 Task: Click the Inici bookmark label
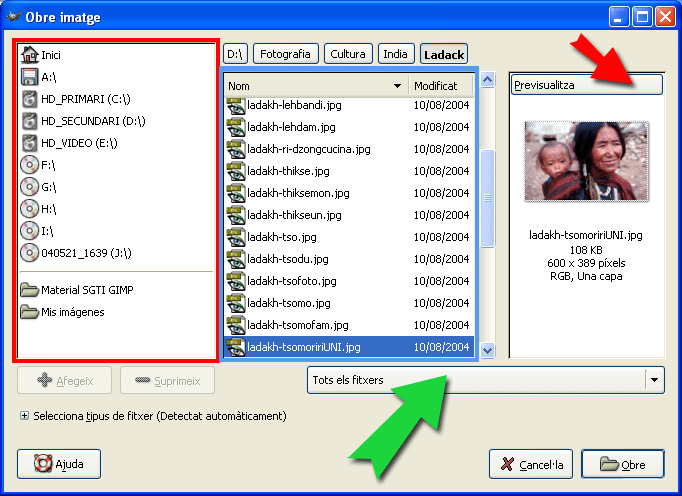click(x=51, y=55)
